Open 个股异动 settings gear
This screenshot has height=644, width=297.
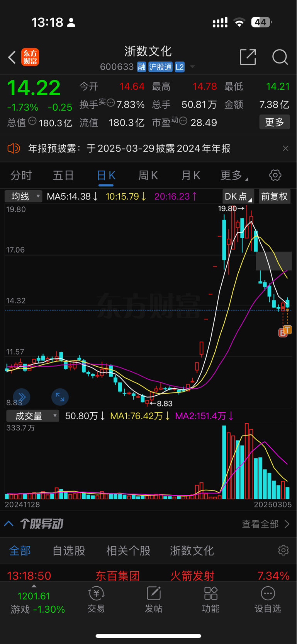283,550
